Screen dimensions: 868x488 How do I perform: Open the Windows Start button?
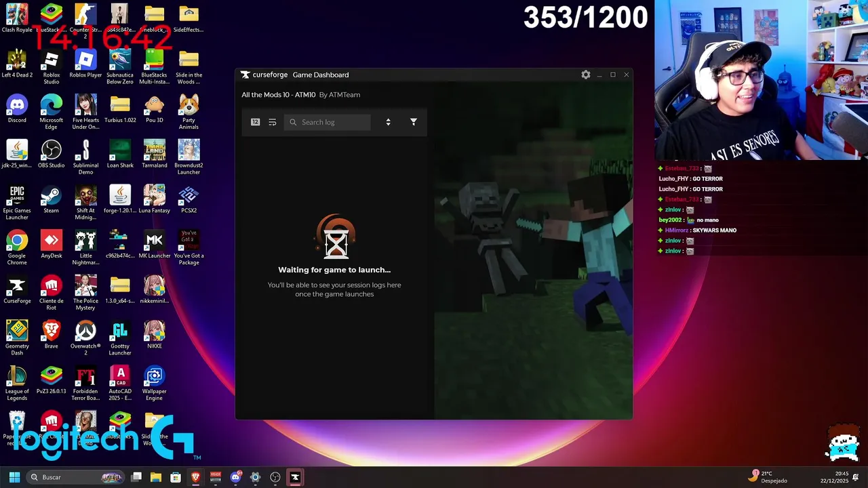pyautogui.click(x=14, y=477)
